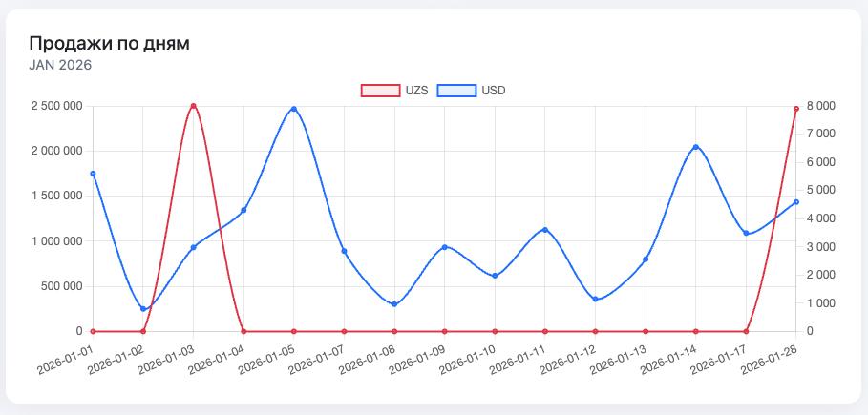
Task: Click the USD data point on 2026-01-17
Action: 746,233
